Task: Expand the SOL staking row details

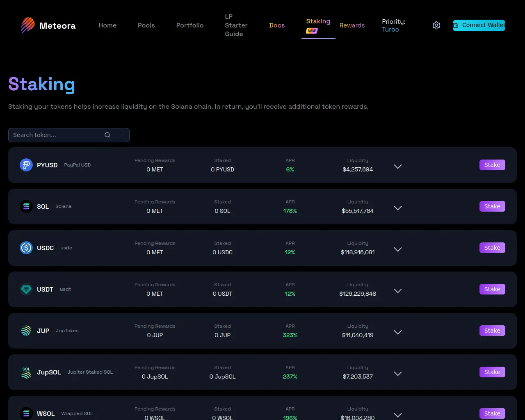Action: (397, 208)
